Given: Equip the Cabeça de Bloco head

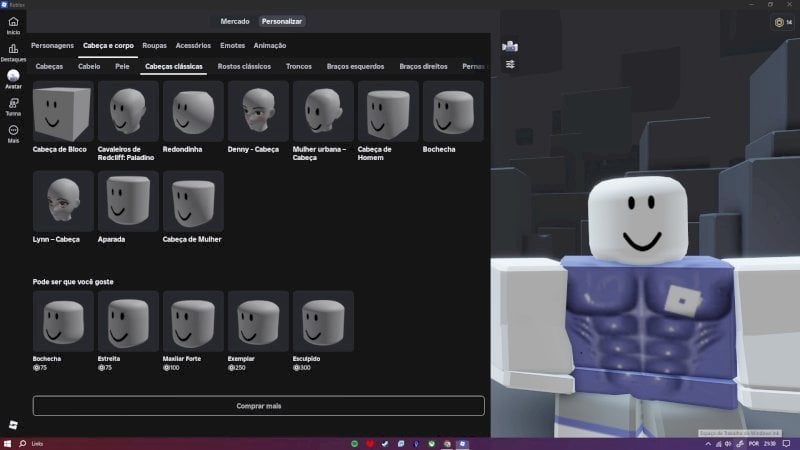Looking at the screenshot, I should pos(63,111).
